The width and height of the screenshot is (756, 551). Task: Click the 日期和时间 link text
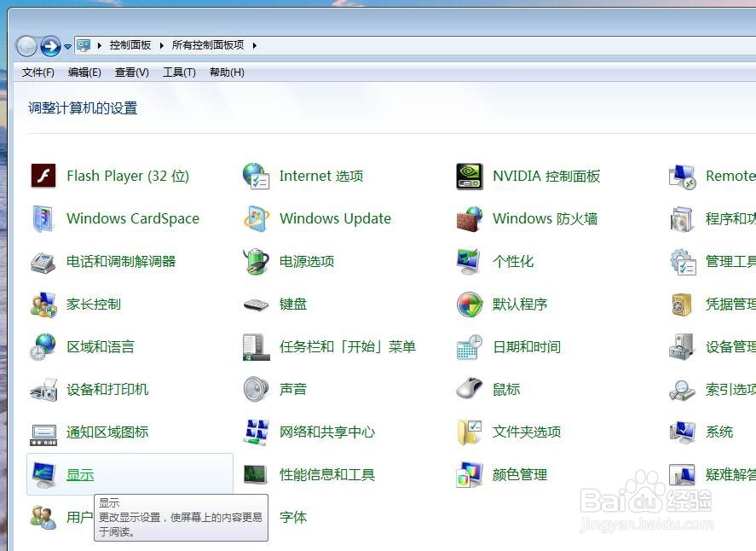[x=527, y=347]
